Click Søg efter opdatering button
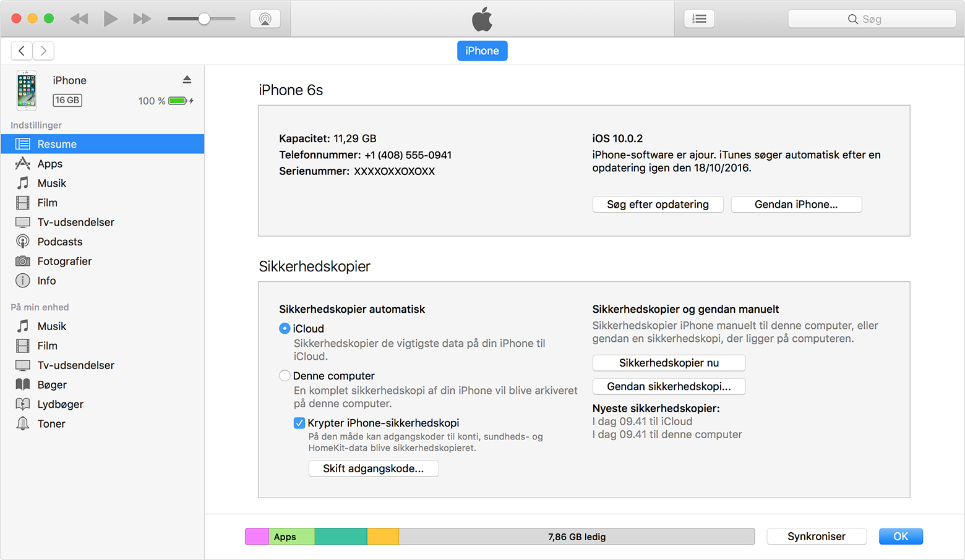This screenshot has height=560, width=965. [658, 205]
